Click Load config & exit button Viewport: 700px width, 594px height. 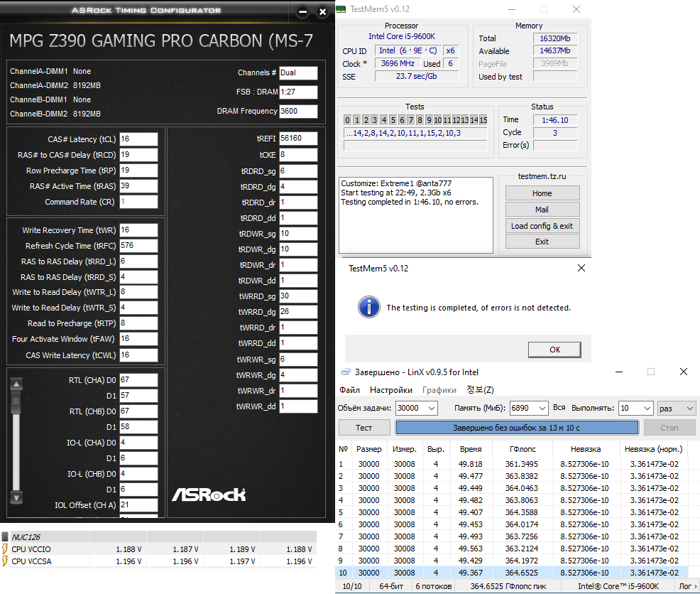tap(542, 226)
